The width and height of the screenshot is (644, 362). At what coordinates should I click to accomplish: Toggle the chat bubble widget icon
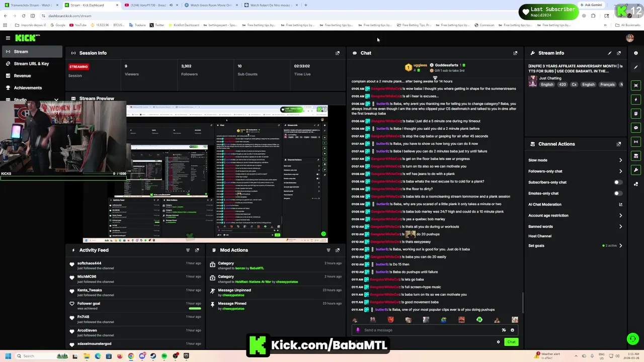click(636, 128)
